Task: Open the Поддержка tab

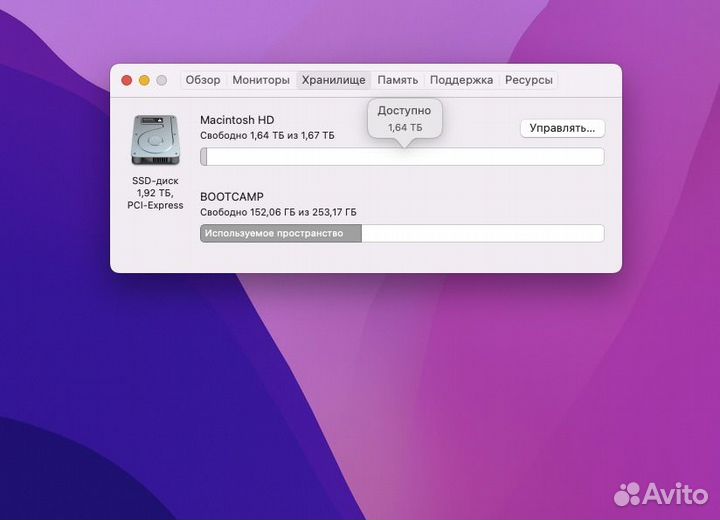Action: coord(461,80)
